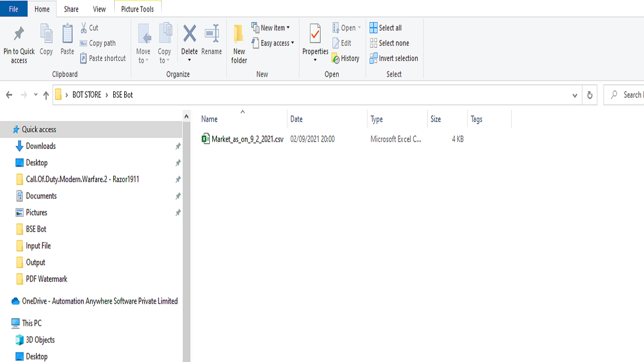The image size is (644, 362).
Task: Click the navigation pane scrollbar up arrow
Action: [x=186, y=116]
